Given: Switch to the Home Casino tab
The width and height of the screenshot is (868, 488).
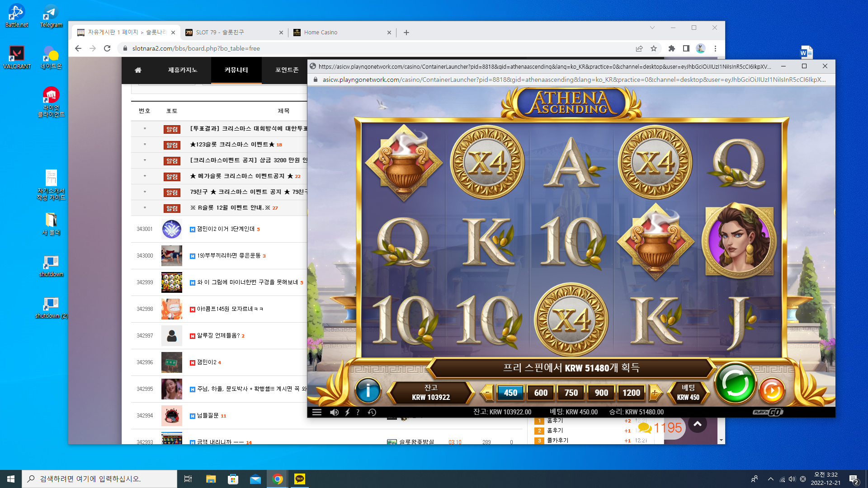Looking at the screenshot, I should (342, 33).
